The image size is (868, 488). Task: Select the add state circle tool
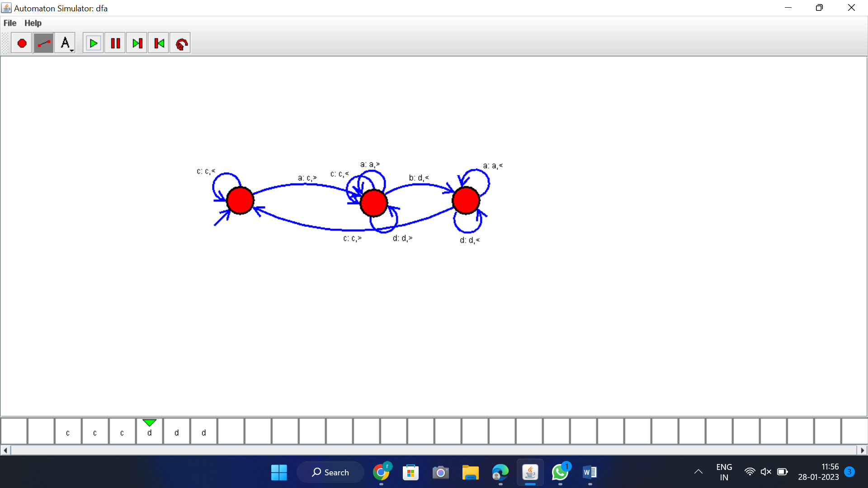click(x=21, y=43)
